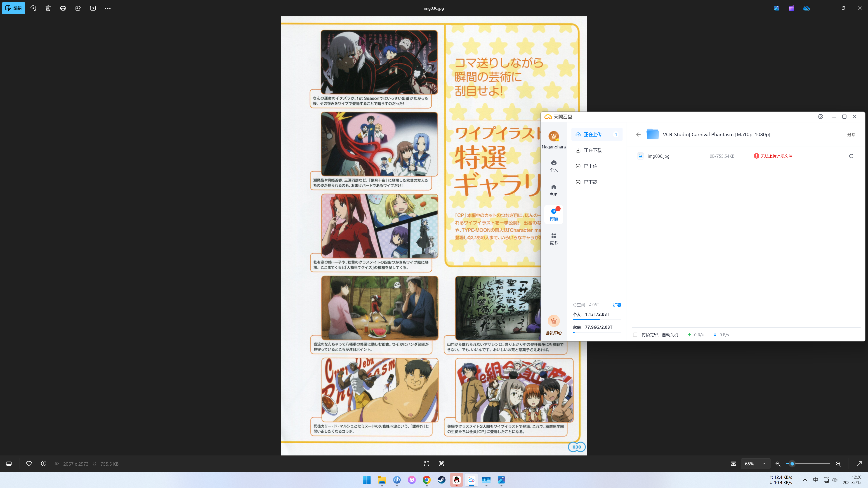
Task: Open settings in the 天翼云盘 window
Action: [x=821, y=117]
